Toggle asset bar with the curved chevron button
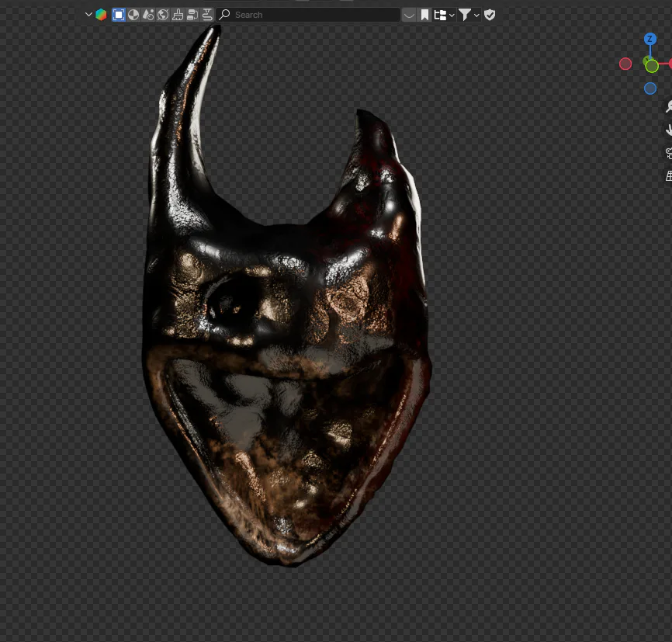Screen dimensions: 672x642 click(x=409, y=15)
